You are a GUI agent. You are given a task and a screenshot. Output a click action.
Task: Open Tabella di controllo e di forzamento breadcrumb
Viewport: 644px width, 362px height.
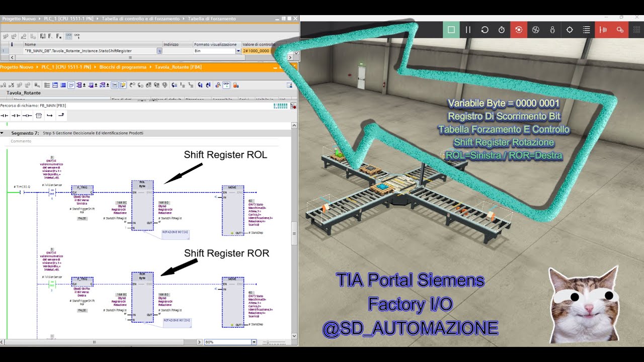[140, 19]
